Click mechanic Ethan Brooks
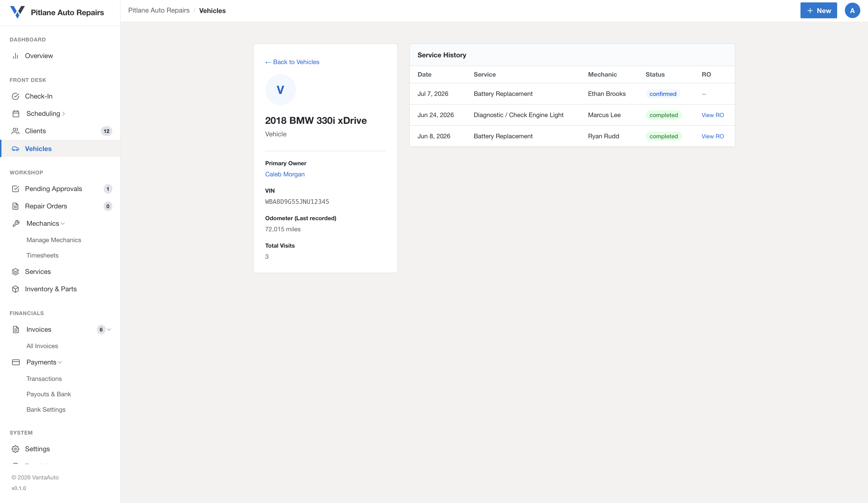868x503 pixels. (x=607, y=94)
